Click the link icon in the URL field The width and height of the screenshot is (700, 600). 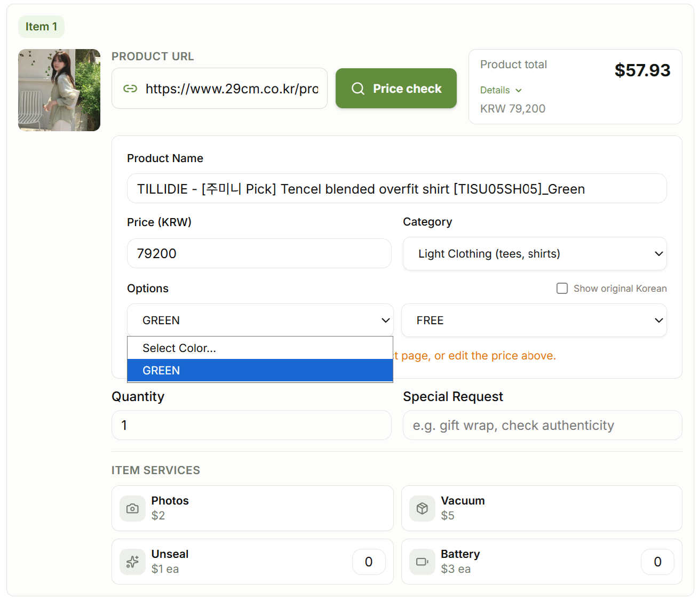[130, 89]
